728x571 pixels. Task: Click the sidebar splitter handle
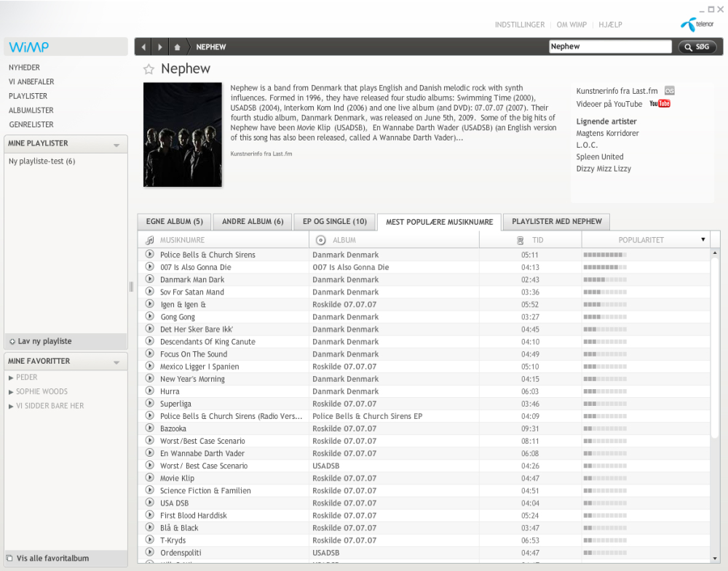[131, 287]
